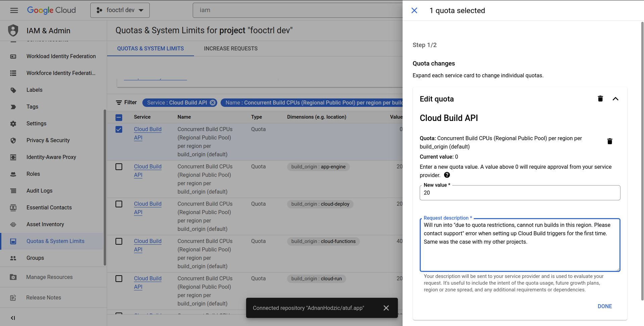Check the cloud-functions quota row checkbox
This screenshot has height=326, width=644.
119,241
